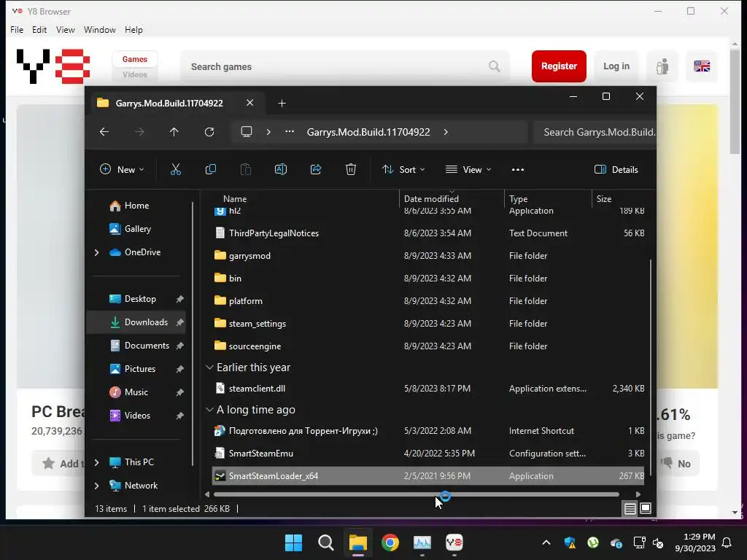Switch to the details list view icon in the status bar

630,508
